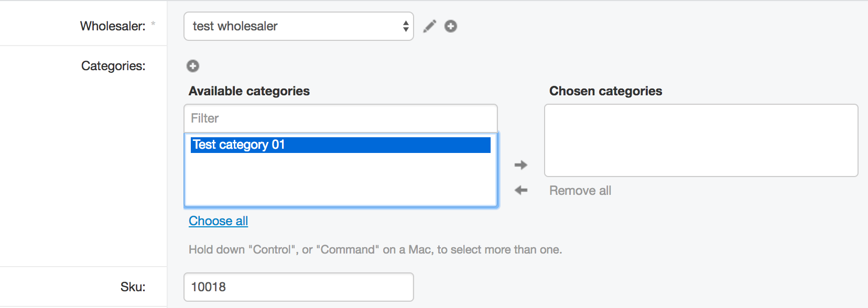Focus the Filter field for available categories
This screenshot has height=308, width=868.
pos(341,118)
